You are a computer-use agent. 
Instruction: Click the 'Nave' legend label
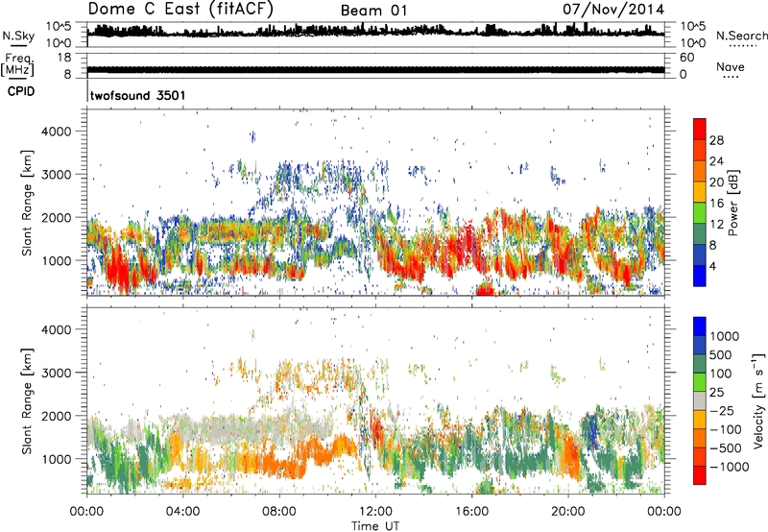731,67
